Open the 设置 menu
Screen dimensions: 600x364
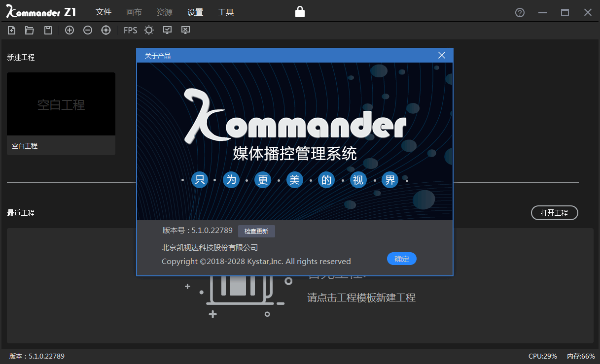(x=195, y=12)
